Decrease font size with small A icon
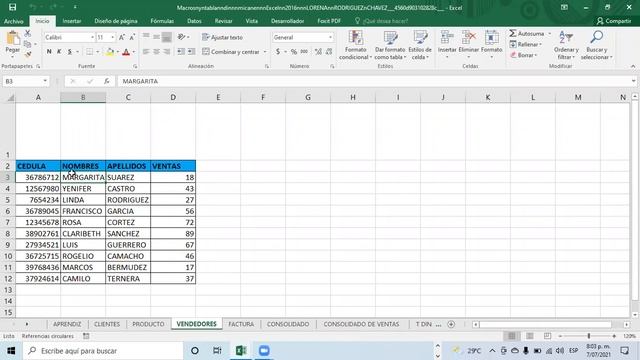The image size is (640, 360). click(x=132, y=37)
